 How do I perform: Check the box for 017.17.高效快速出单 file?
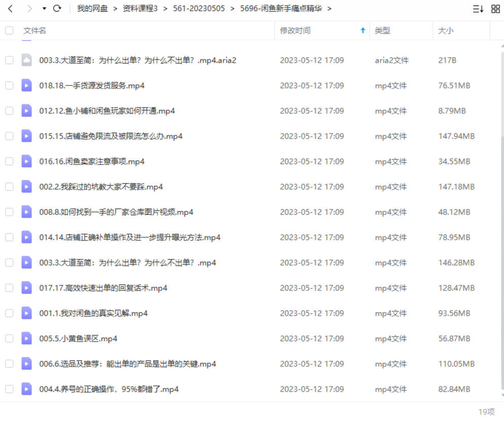(x=9, y=288)
